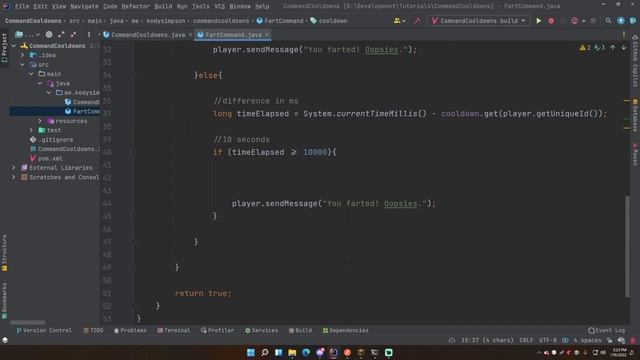Viewport: 640px width, 360px height.
Task: Open Windows taskbar search
Action: pos(264,352)
